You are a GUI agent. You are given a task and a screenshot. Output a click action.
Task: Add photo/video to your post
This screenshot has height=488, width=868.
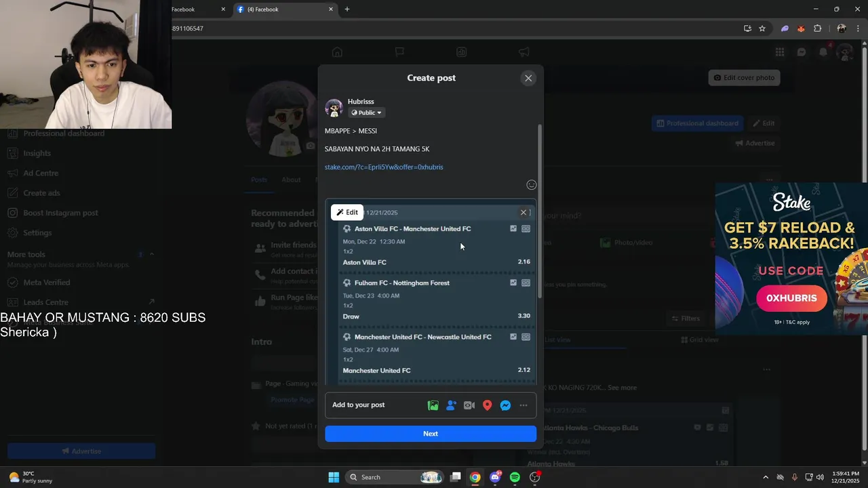point(433,405)
